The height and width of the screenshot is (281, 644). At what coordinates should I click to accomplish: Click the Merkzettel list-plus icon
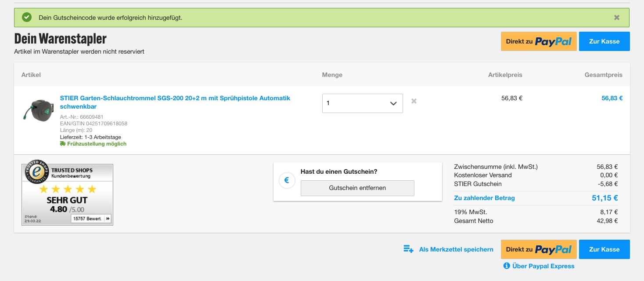408,249
